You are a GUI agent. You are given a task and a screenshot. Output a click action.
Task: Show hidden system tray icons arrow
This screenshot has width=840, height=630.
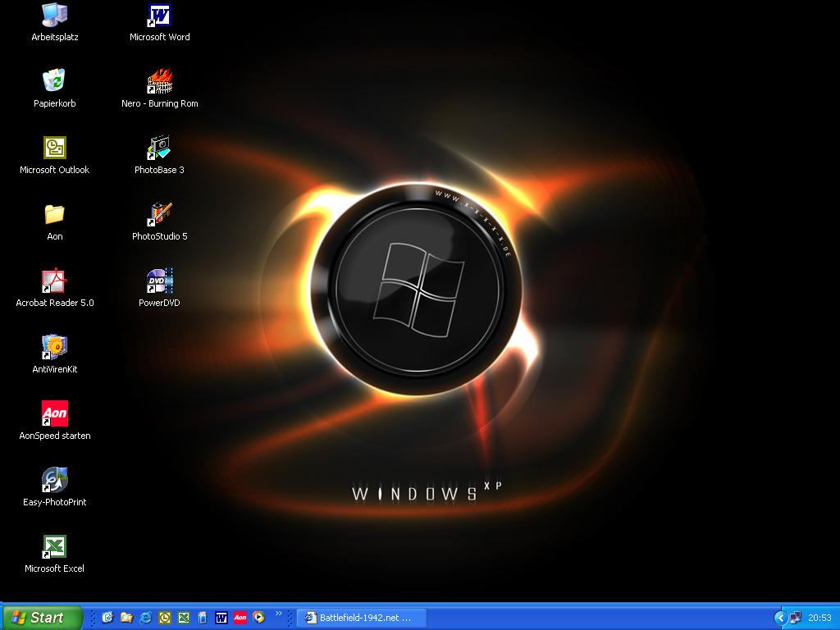tap(781, 619)
